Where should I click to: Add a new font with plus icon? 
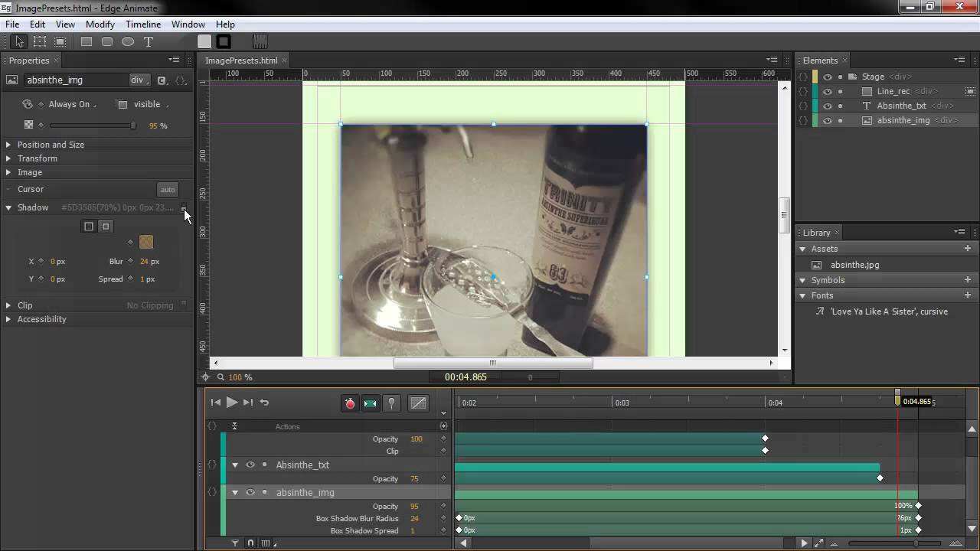[x=968, y=295]
